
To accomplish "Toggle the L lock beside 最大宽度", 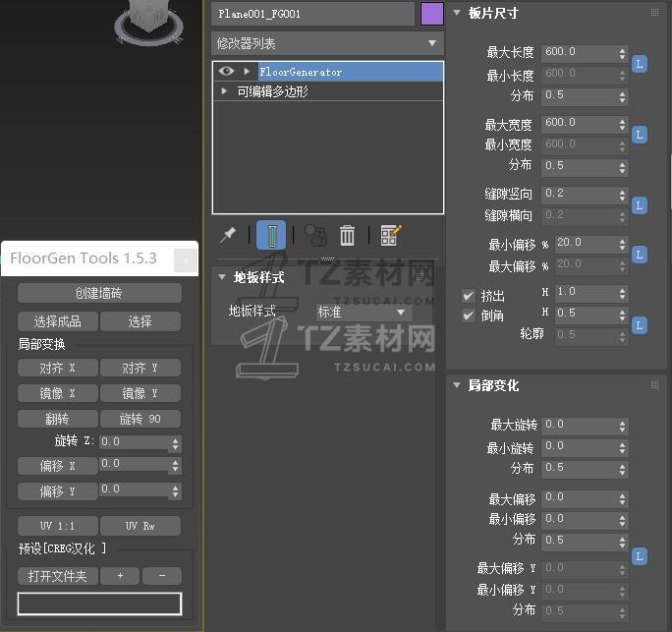I will [640, 135].
